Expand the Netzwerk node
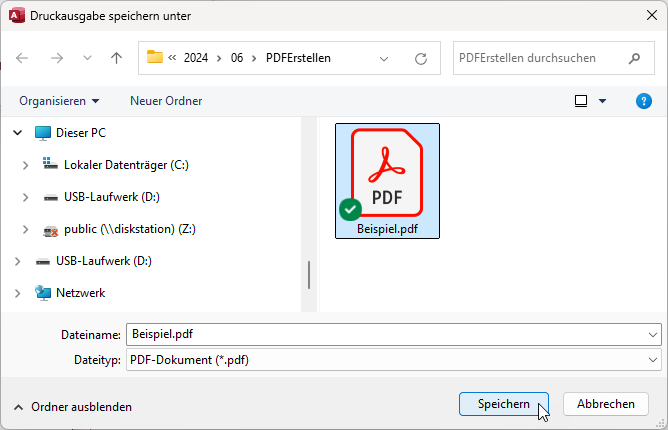 click(x=17, y=293)
